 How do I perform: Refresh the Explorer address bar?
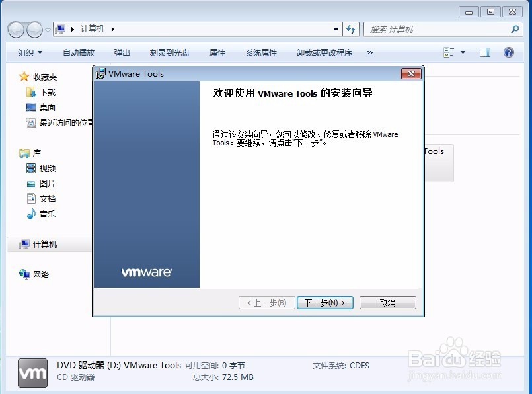351,30
